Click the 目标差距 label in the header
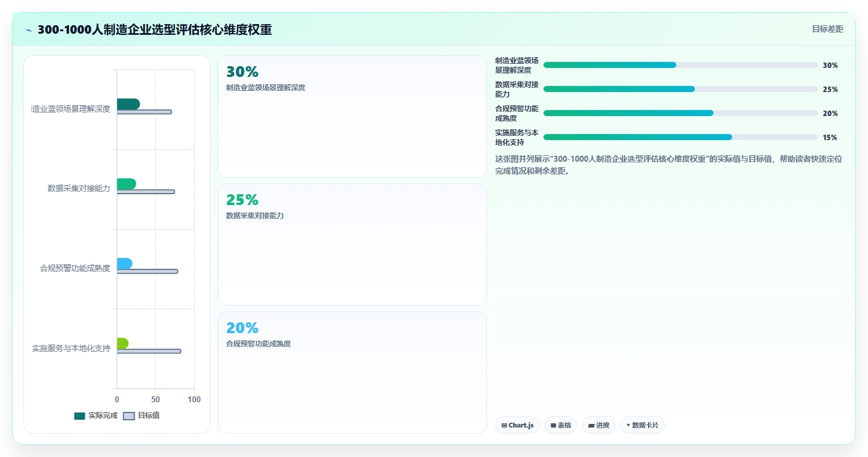Viewport: 868px width, 457px height. [828, 29]
